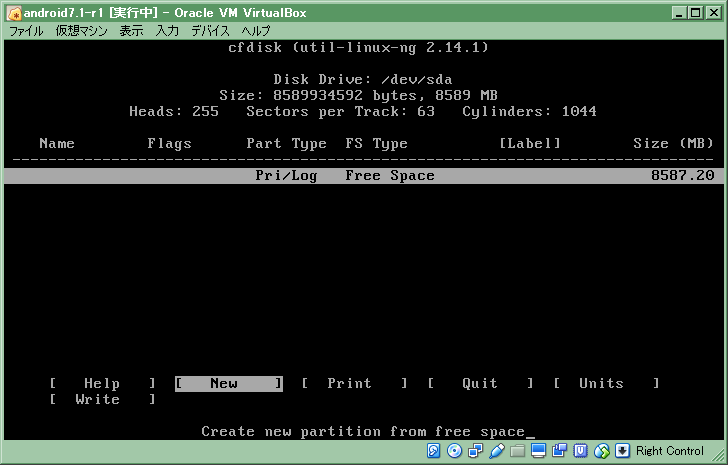This screenshot has width=728, height=465.
Task: Click the display monitor status icon
Action: [539, 451]
